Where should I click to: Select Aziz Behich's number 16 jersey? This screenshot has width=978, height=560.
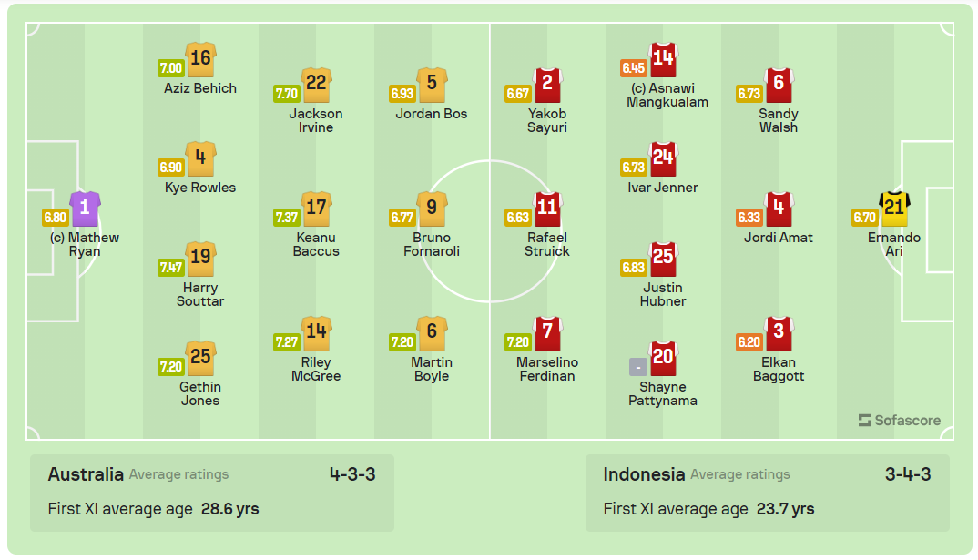click(x=200, y=59)
